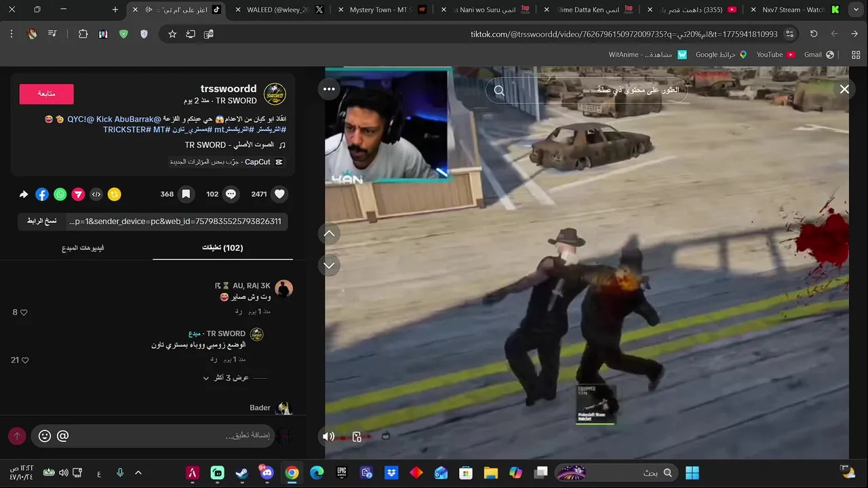
Task: Click the add comment input field
Action: (x=153, y=436)
